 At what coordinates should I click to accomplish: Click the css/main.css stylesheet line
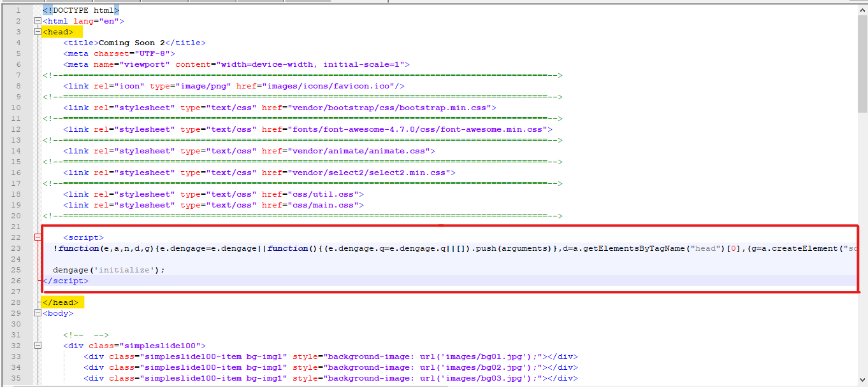(x=213, y=205)
